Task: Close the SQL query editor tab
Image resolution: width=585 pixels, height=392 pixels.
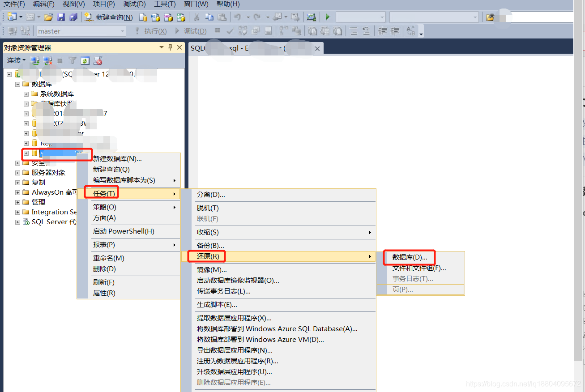Action: pos(317,48)
